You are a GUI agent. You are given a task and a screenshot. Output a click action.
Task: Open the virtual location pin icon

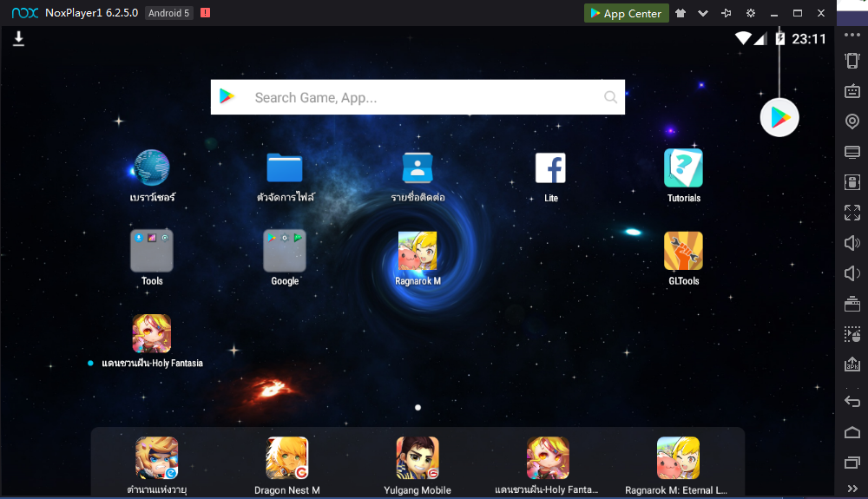coord(852,121)
